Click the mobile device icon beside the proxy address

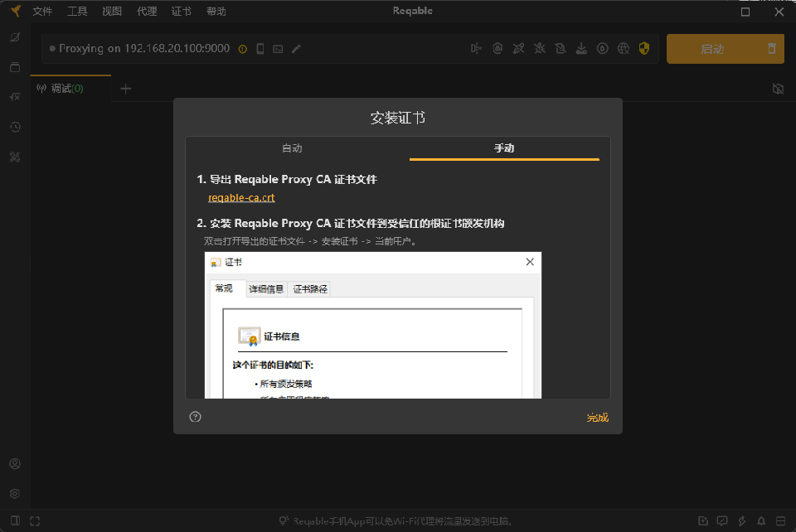(260, 49)
